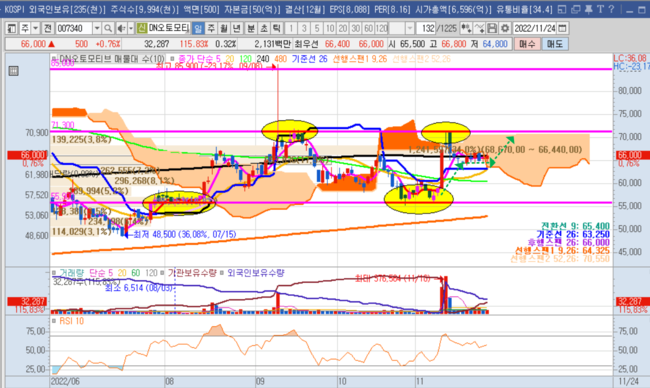Click the 선행스팬1 9,26 legend label

click(x=359, y=59)
